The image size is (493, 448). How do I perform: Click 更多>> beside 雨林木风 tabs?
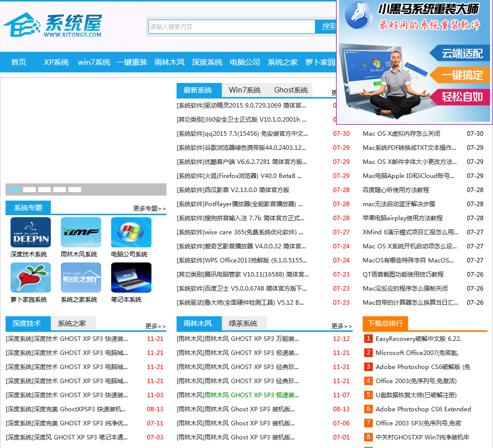point(342,326)
